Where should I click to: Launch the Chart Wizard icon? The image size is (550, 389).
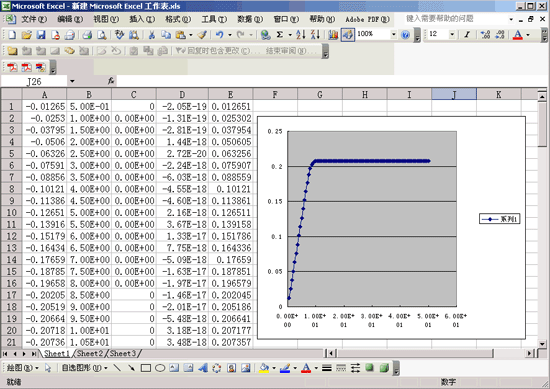(333, 35)
